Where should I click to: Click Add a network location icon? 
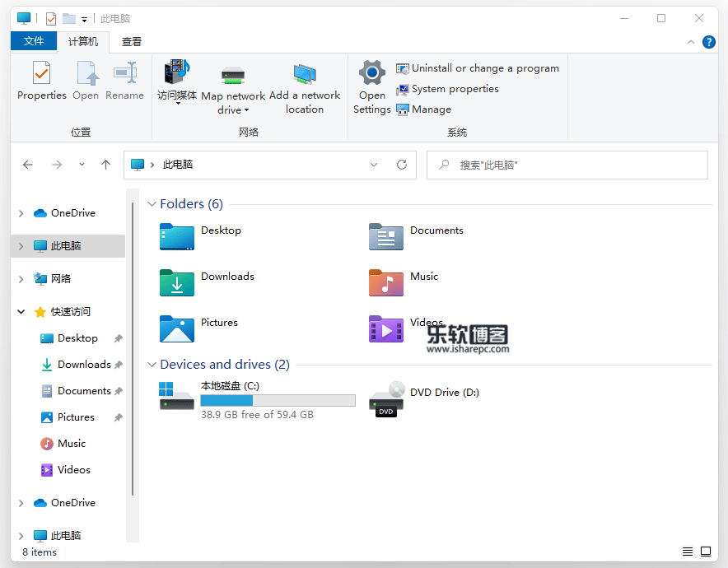tap(305, 76)
